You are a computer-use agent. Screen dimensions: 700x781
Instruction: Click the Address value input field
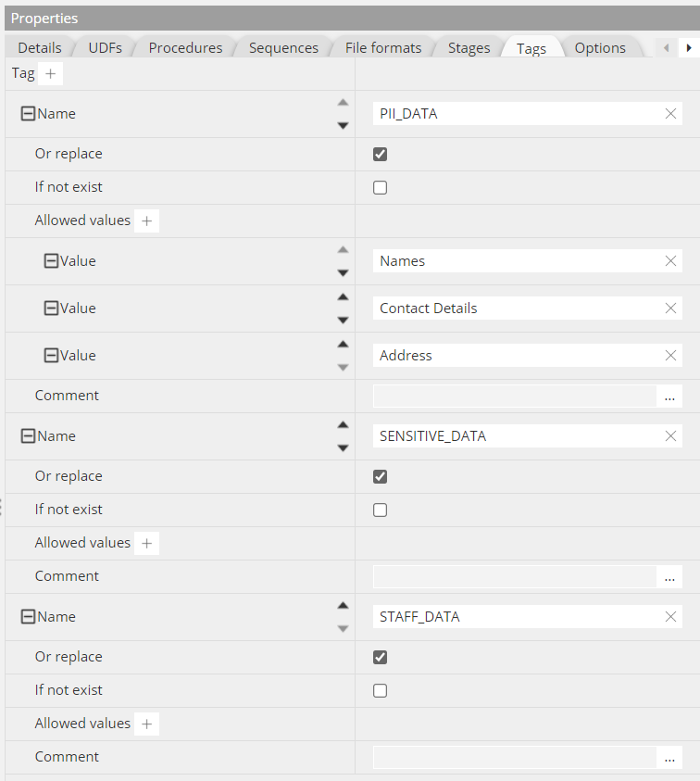coord(514,356)
